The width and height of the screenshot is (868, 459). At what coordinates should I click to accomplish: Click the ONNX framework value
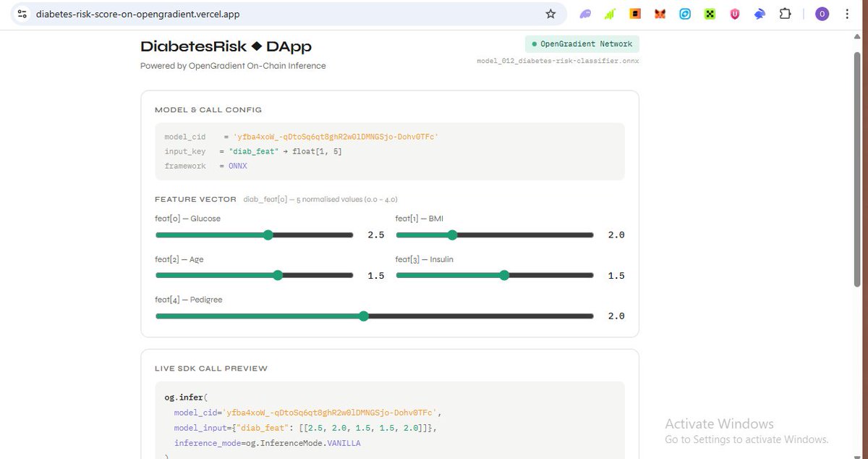coord(238,166)
